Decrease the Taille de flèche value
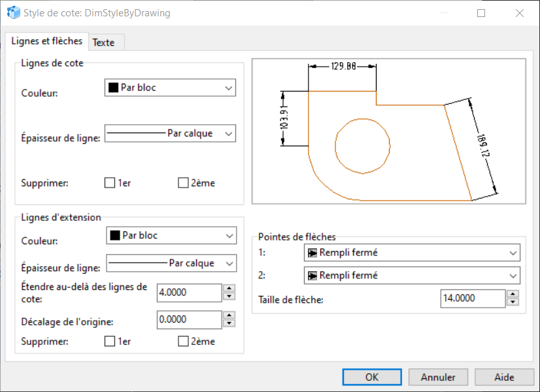Screen dimensions: 540x392 point(513,302)
